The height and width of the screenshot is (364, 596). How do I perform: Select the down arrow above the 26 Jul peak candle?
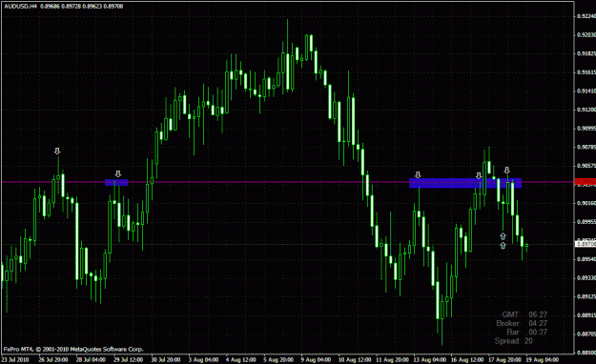(x=57, y=152)
